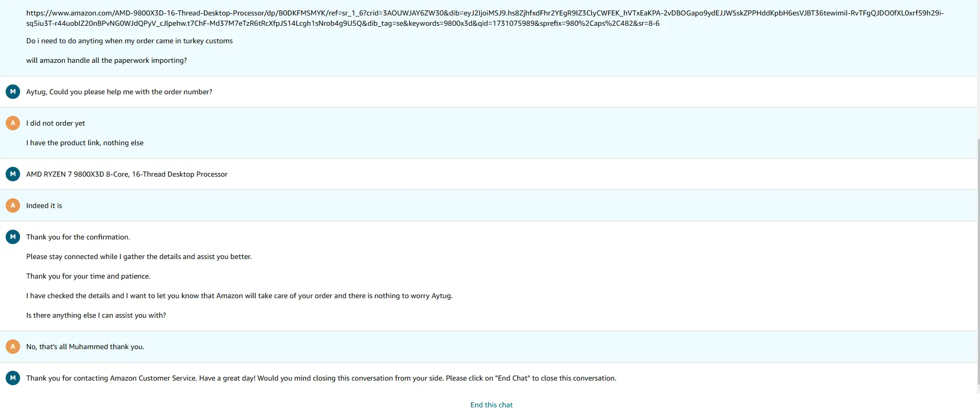Click agent avatar beside closing Customer Service message
The height and width of the screenshot is (413, 980).
click(13, 378)
